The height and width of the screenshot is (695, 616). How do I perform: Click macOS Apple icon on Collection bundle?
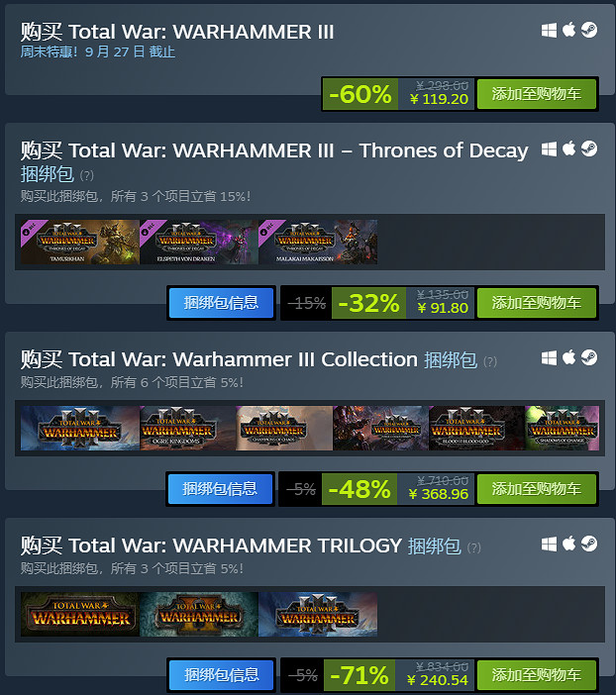pos(569,356)
